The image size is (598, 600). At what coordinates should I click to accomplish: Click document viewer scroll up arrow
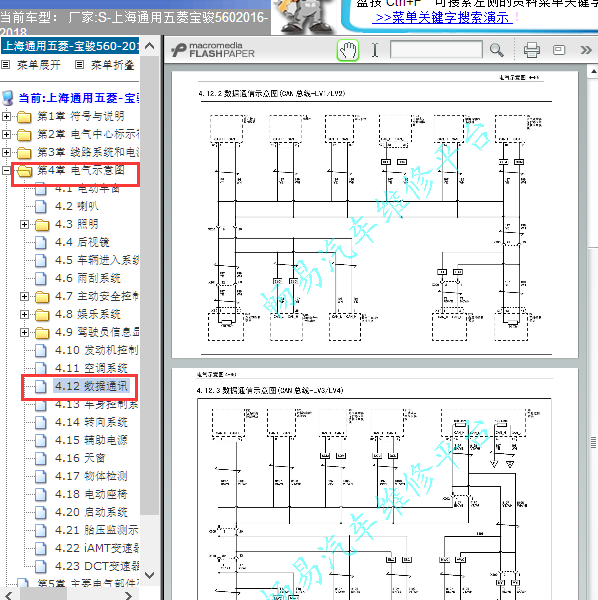pos(593,72)
